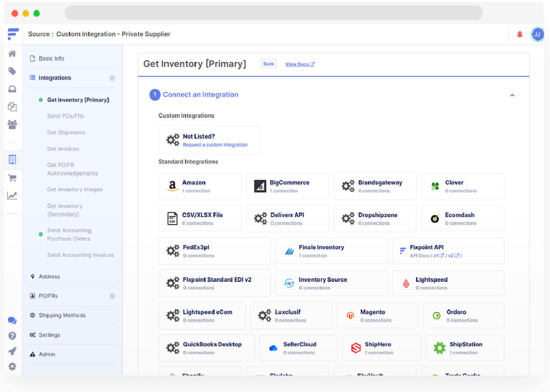The height and width of the screenshot is (392, 550).
Task: Select Send Accounting Invoices sidebar item
Action: pos(80,255)
